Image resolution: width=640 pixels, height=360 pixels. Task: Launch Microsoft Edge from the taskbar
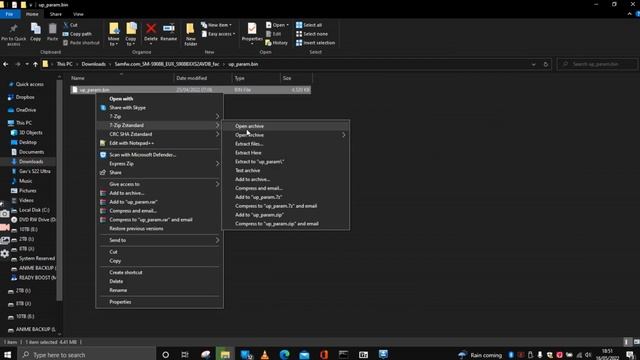[x=284, y=354]
